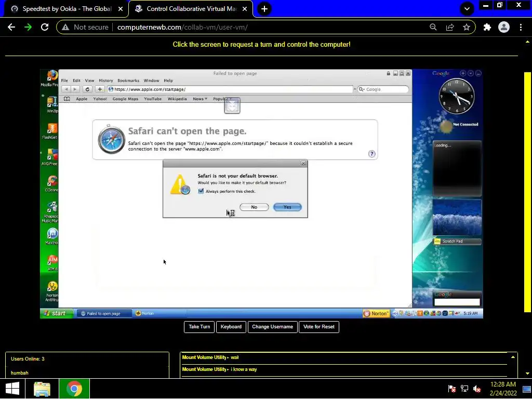Click the help question mark icon
The image size is (532, 399).
(x=372, y=154)
